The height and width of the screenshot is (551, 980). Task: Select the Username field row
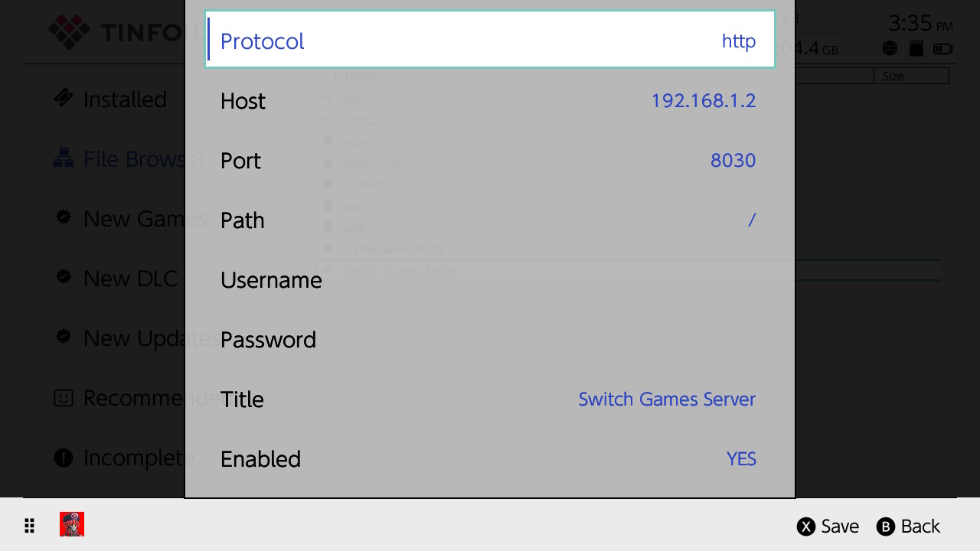coord(489,280)
